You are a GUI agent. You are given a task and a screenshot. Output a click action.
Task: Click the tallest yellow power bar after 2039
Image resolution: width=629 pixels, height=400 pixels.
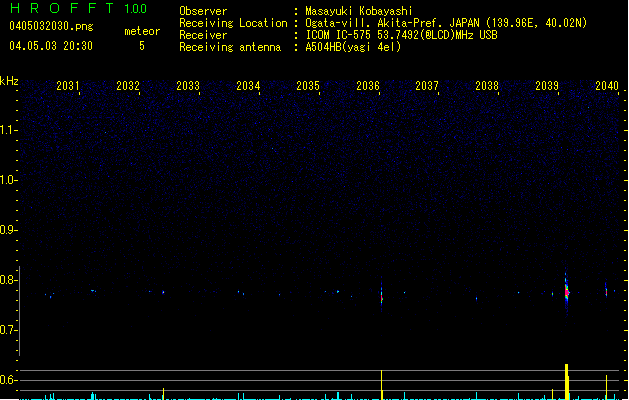tap(567, 382)
